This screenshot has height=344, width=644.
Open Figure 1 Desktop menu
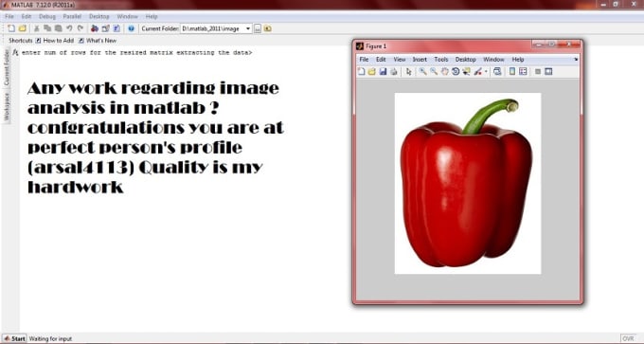point(466,60)
